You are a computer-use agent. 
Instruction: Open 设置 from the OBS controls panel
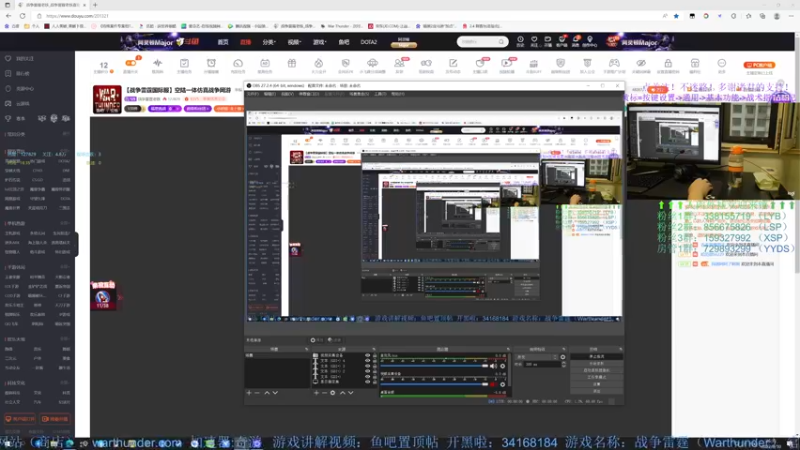click(596, 384)
